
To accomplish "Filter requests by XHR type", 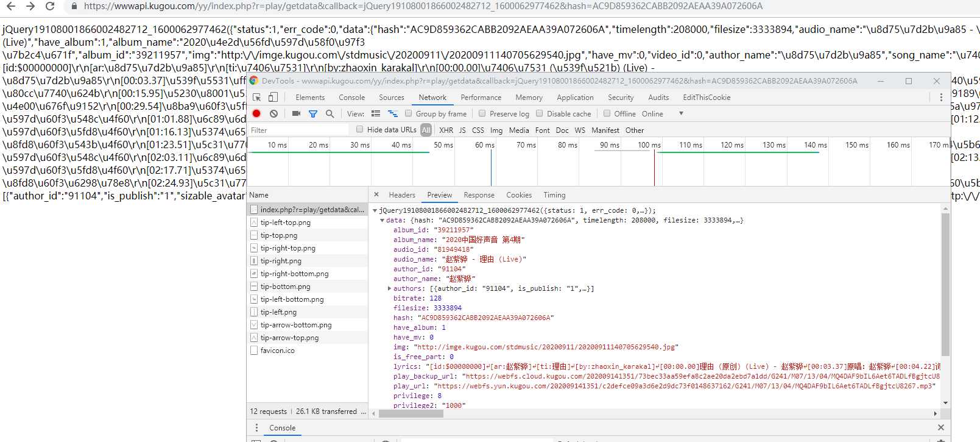I will coord(446,130).
